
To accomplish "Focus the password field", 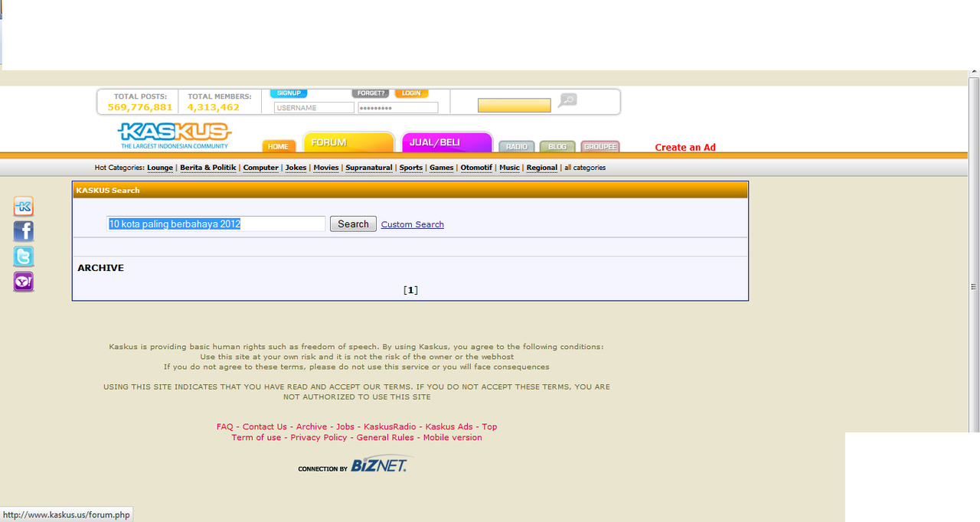I will click(x=398, y=108).
